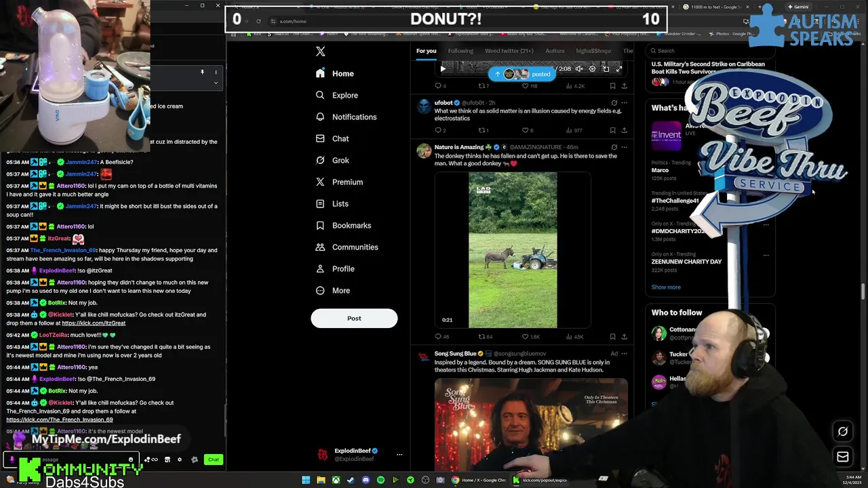Image resolution: width=868 pixels, height=488 pixels.
Task: Unmute the top video's sound
Action: [x=579, y=68]
